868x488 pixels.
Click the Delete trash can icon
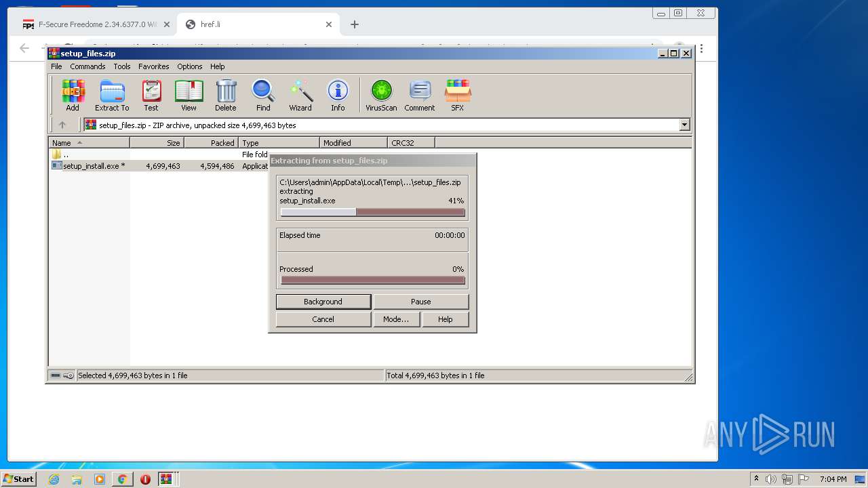coord(226,96)
